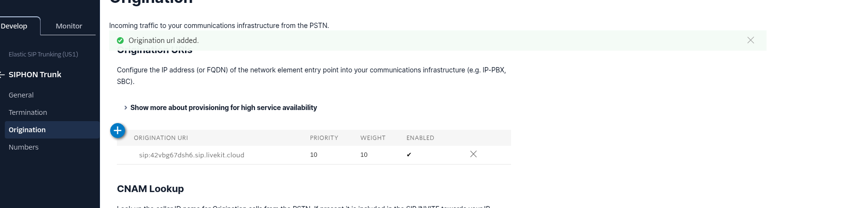This screenshot has width=868, height=208.
Task: Click the Weight value in URI row
Action: [x=364, y=155]
